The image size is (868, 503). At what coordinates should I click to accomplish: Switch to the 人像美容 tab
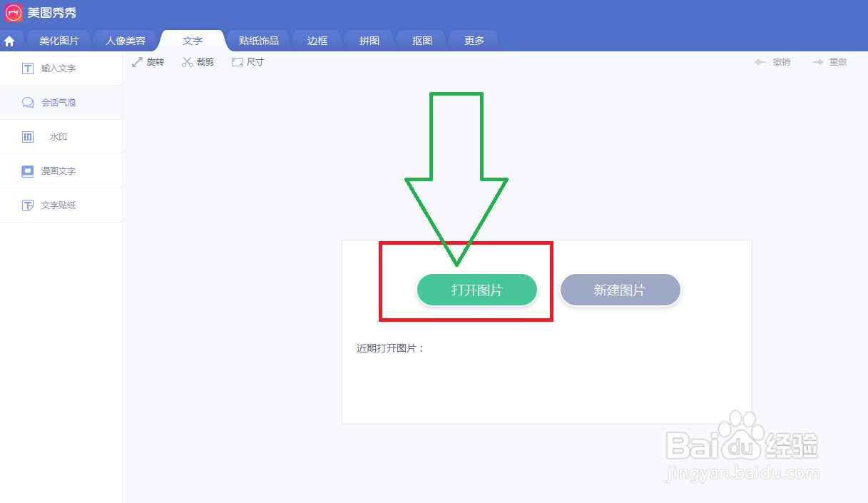[126, 41]
